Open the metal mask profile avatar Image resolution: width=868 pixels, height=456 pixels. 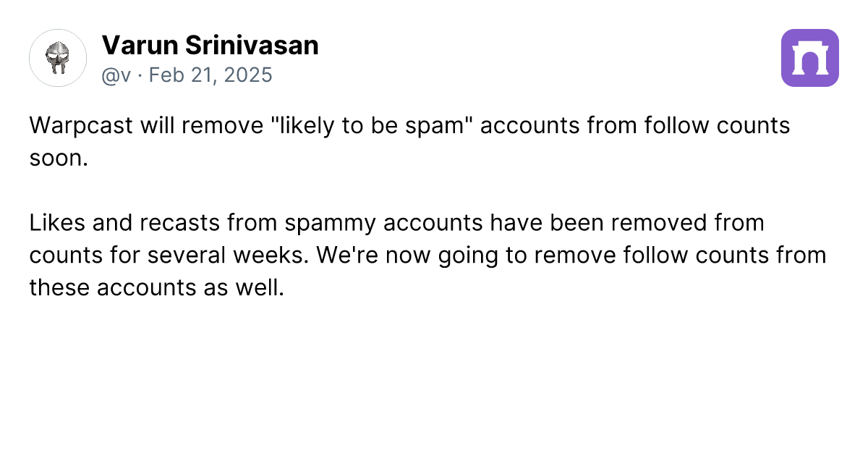[x=58, y=58]
